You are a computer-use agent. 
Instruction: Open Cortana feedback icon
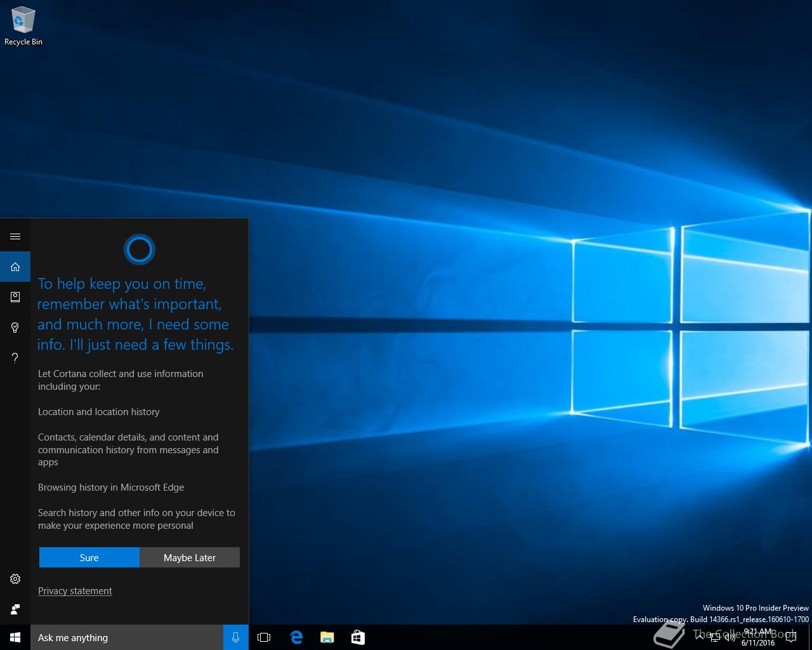click(x=15, y=609)
